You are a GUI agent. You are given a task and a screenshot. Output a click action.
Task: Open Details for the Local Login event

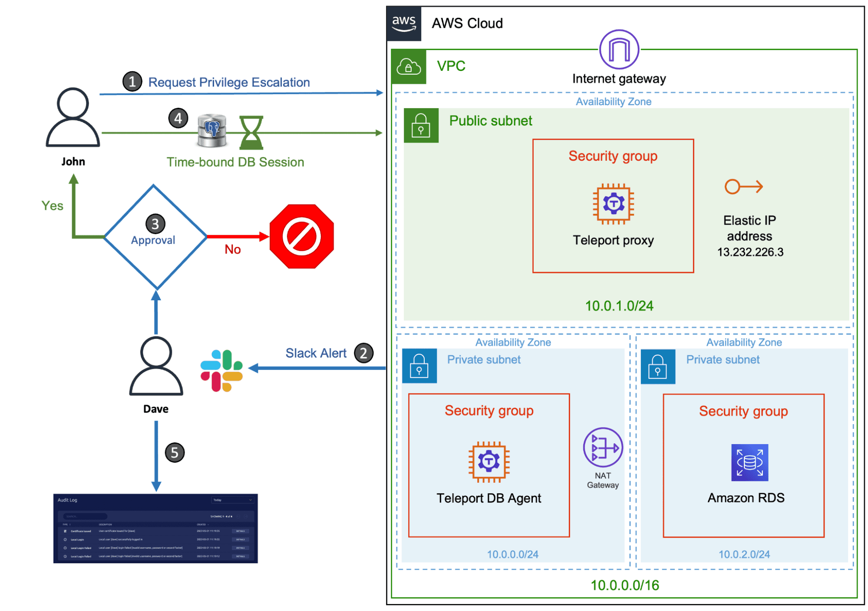pos(240,539)
